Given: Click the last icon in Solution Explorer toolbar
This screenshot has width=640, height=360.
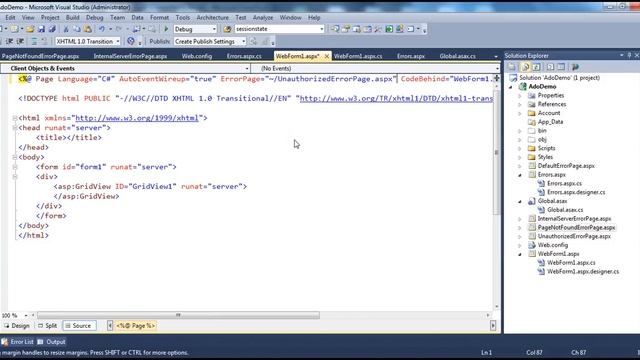Looking at the screenshot, I should pyautogui.click(x=576, y=67).
